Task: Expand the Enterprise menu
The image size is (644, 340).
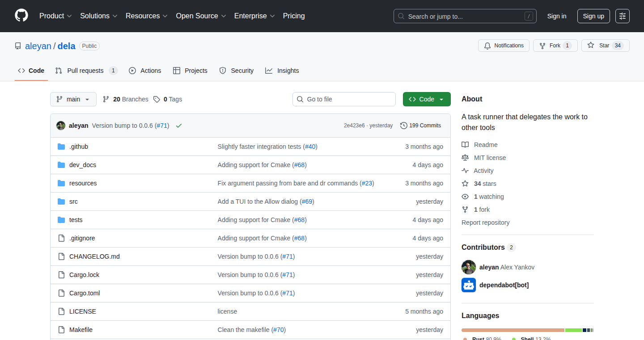Action: (255, 16)
